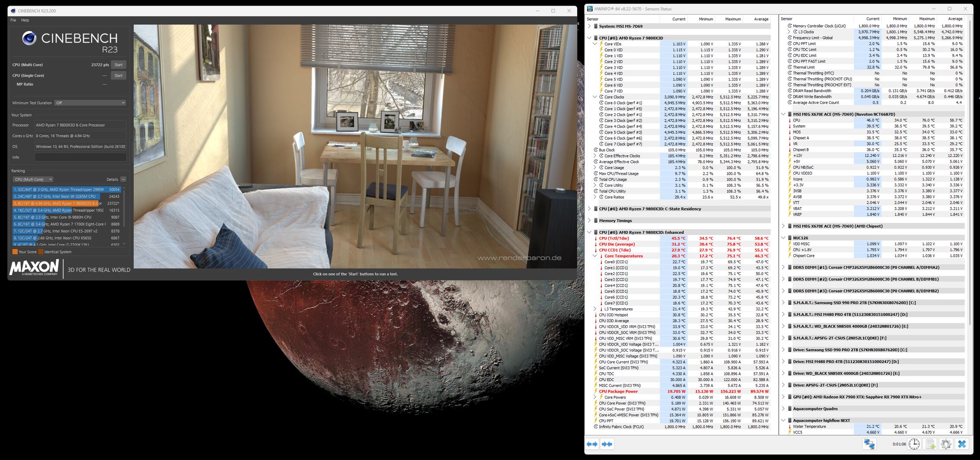This screenshot has width=980, height=460.
Task: Click the ranking Details label
Action: [112, 179]
